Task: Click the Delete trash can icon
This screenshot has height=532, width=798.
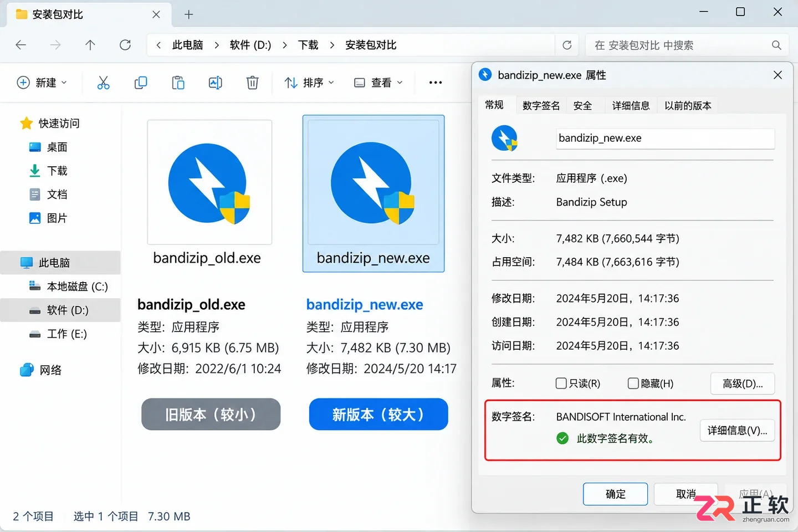Action: [x=252, y=83]
